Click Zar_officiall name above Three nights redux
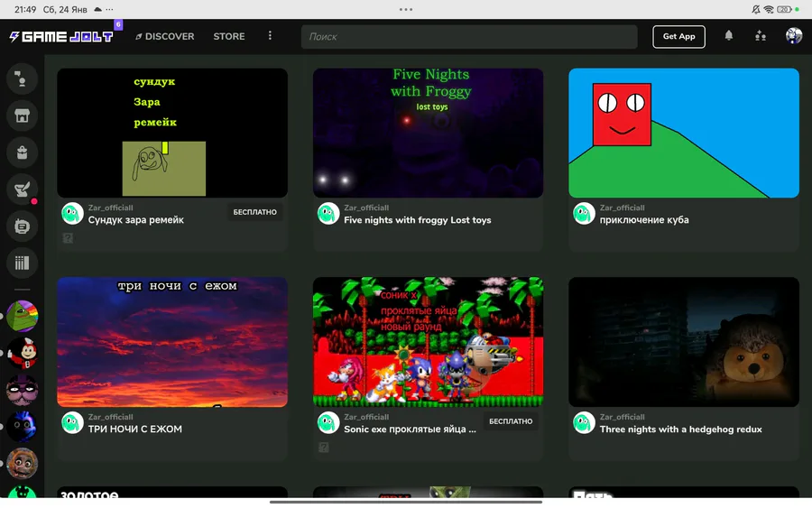This screenshot has width=812, height=508. (622, 417)
